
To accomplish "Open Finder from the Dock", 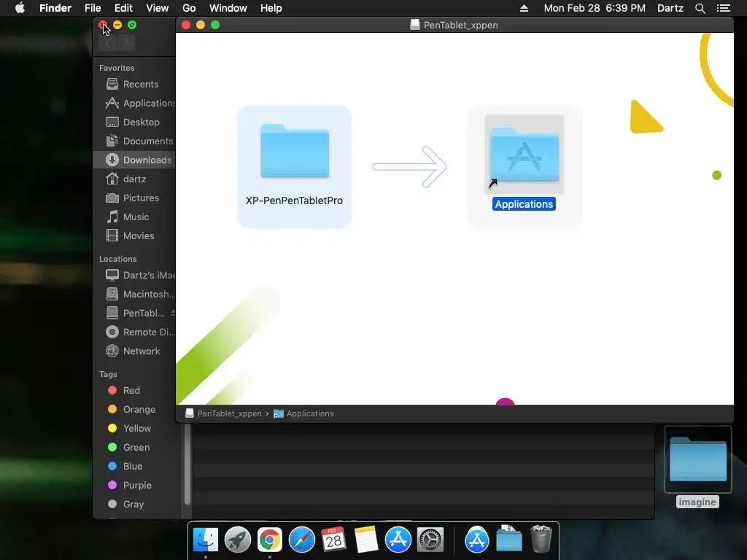I will coord(206,540).
